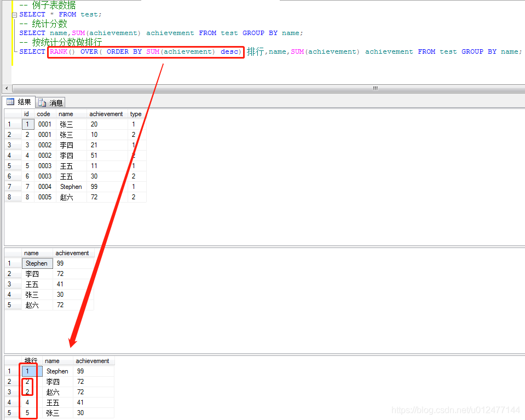This screenshot has width=525, height=420.
Task: Select the type column header in first grid
Action: tap(136, 114)
